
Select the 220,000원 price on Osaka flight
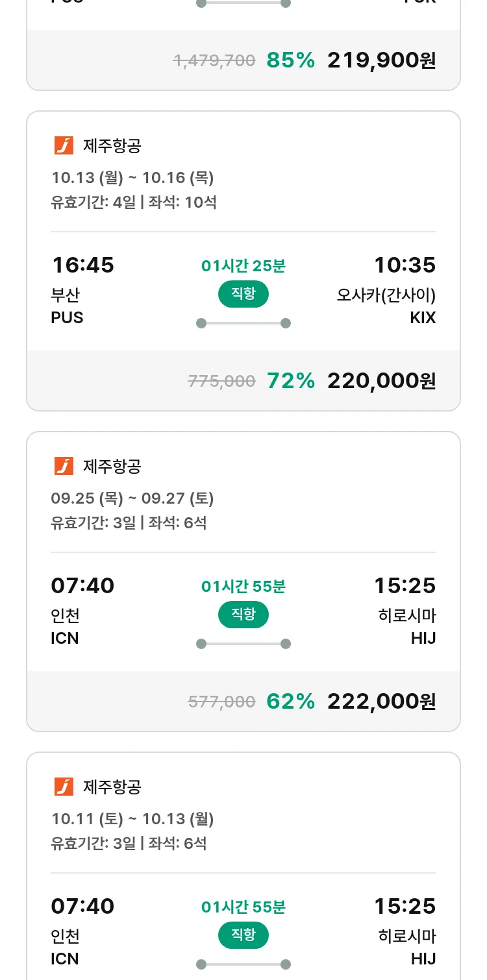coord(381,381)
